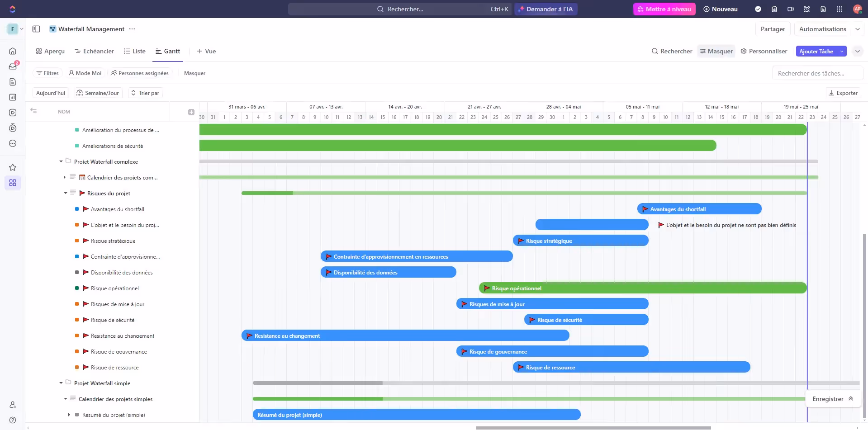Switch to the Echéancier tab

pyautogui.click(x=94, y=51)
